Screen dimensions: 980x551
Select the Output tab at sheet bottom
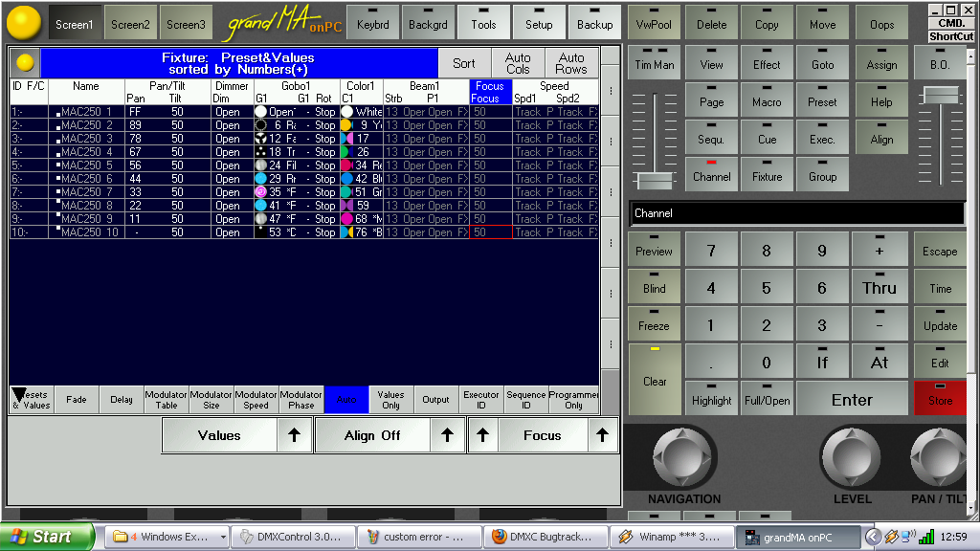pyautogui.click(x=435, y=400)
